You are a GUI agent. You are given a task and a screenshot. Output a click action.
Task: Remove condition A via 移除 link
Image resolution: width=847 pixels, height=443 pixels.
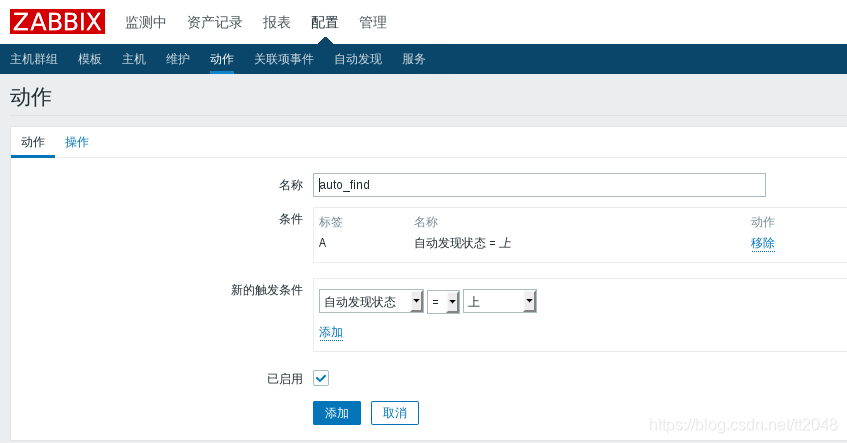(763, 243)
